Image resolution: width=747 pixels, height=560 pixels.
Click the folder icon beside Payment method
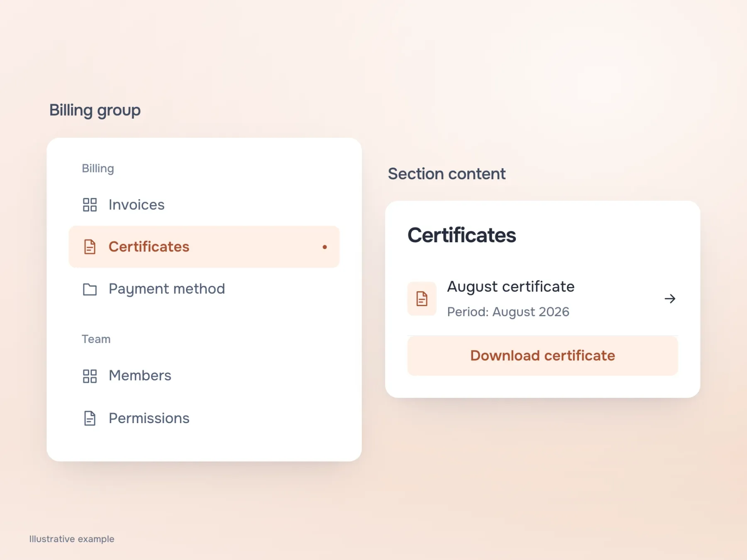point(90,289)
